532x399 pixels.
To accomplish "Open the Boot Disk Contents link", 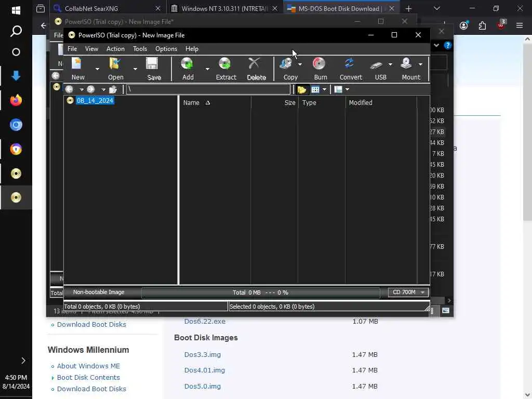I will (88, 377).
